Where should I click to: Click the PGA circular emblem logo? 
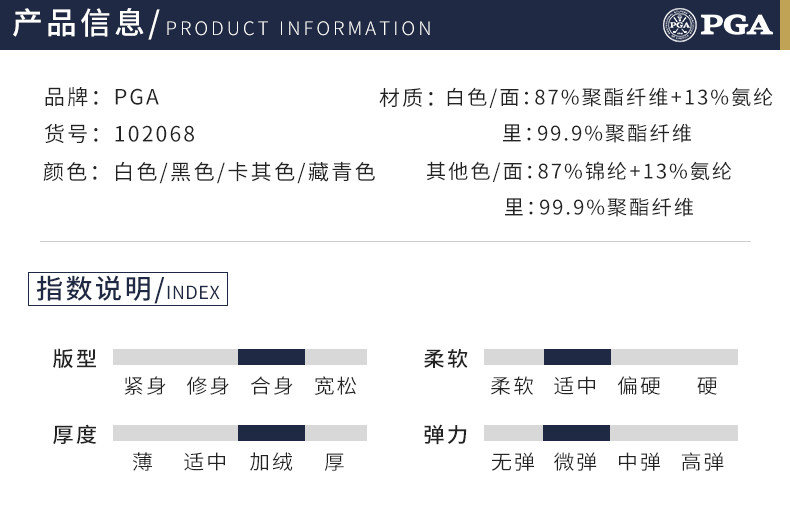click(x=678, y=24)
